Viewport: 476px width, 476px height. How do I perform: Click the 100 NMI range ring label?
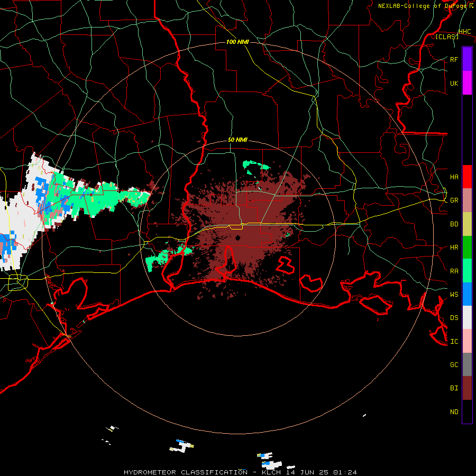coord(237,42)
